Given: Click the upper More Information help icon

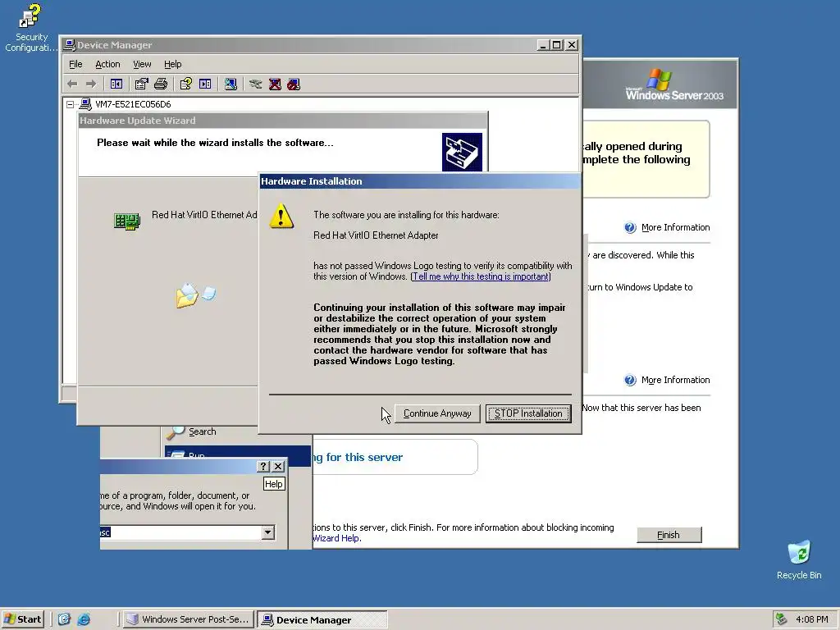Looking at the screenshot, I should pos(630,228).
